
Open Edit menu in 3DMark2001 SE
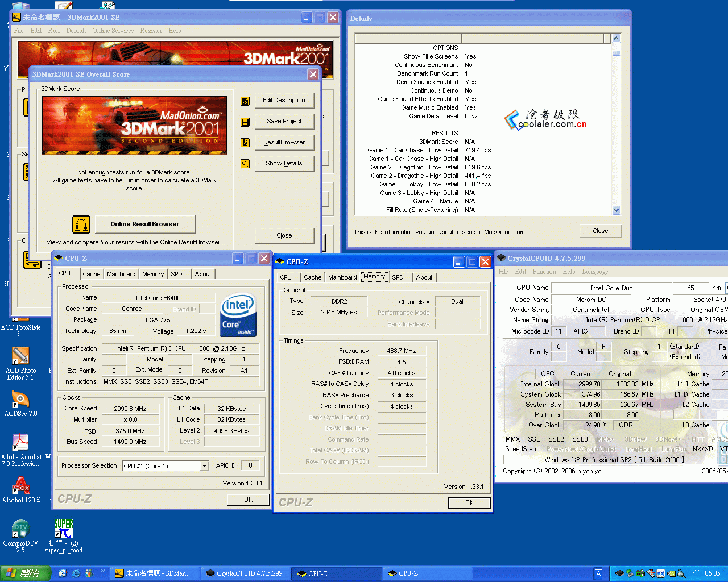pyautogui.click(x=36, y=31)
